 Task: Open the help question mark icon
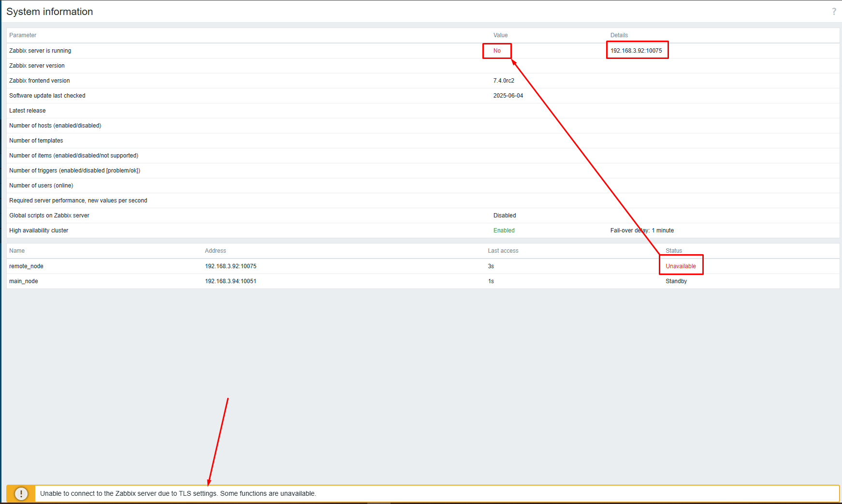pyautogui.click(x=834, y=12)
